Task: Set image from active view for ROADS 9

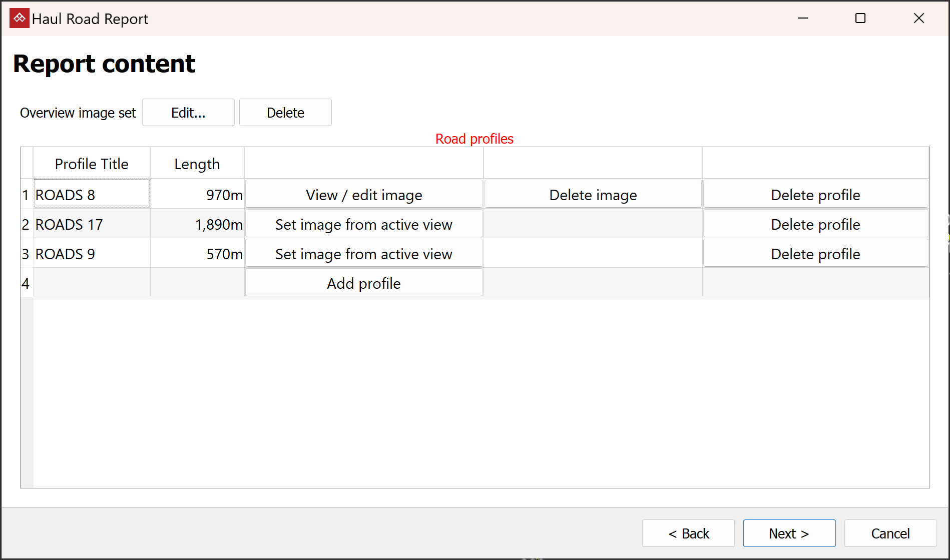Action: [364, 254]
